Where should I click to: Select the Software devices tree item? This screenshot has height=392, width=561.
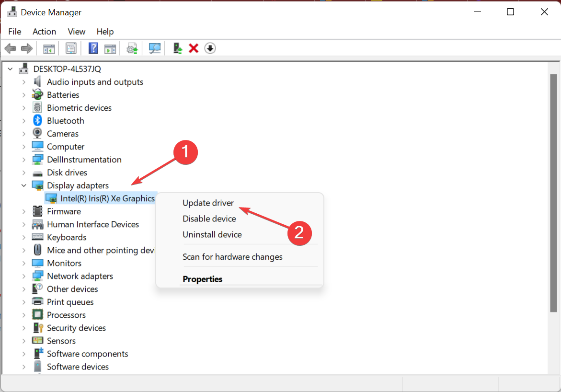pyautogui.click(x=78, y=367)
